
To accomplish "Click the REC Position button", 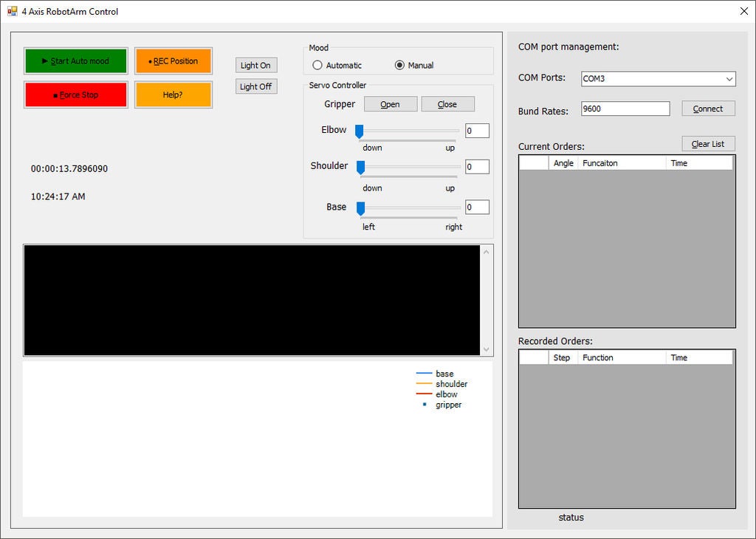I will 173,61.
